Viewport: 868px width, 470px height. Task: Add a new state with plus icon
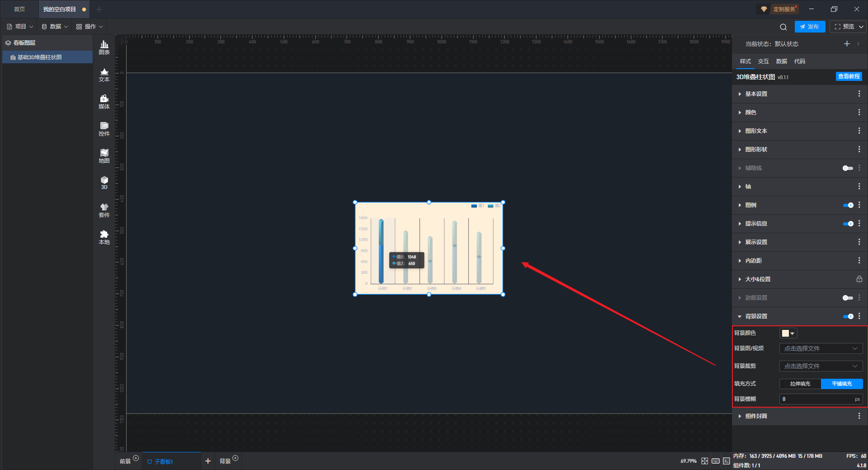[x=847, y=44]
